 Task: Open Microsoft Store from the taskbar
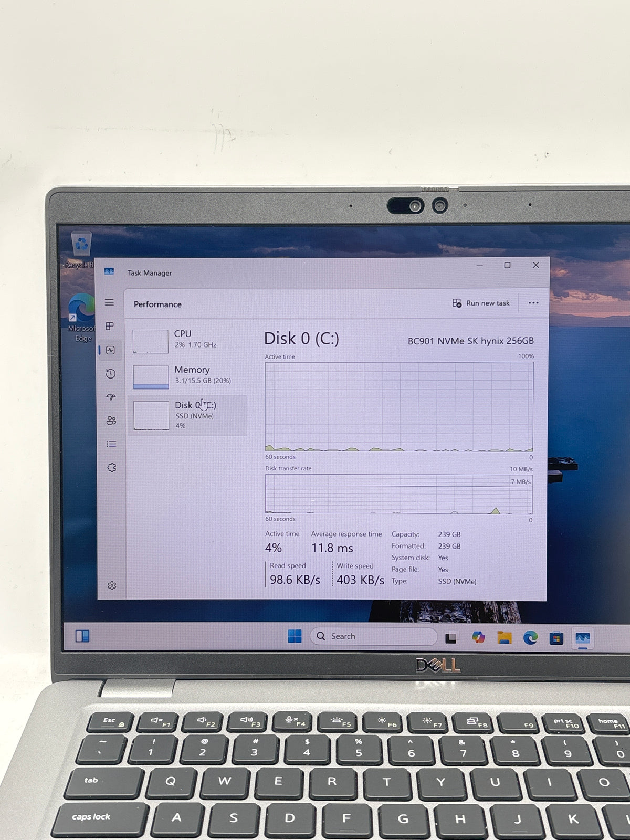[x=556, y=638]
